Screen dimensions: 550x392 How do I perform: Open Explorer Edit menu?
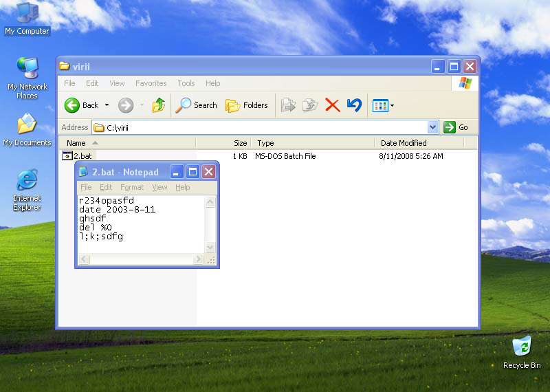tap(92, 83)
